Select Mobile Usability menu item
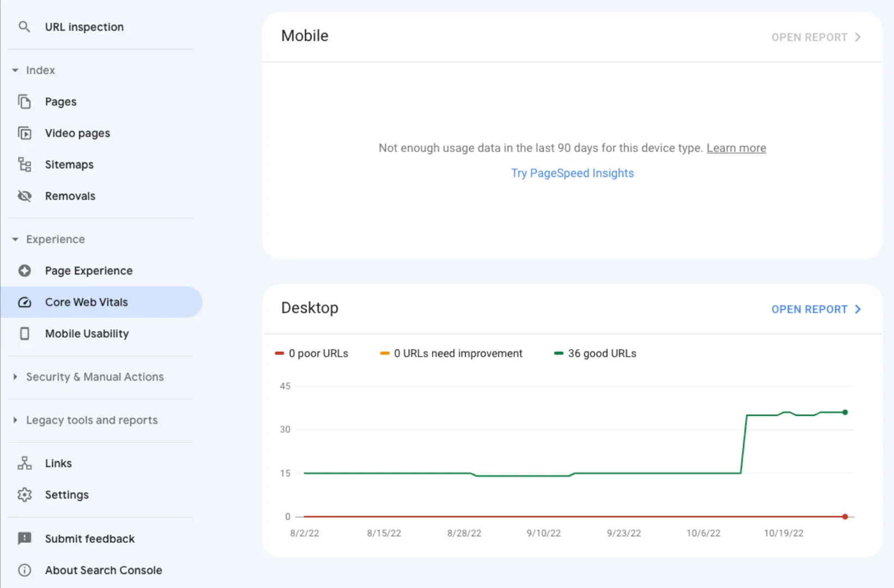Image resolution: width=894 pixels, height=588 pixels. [101, 334]
